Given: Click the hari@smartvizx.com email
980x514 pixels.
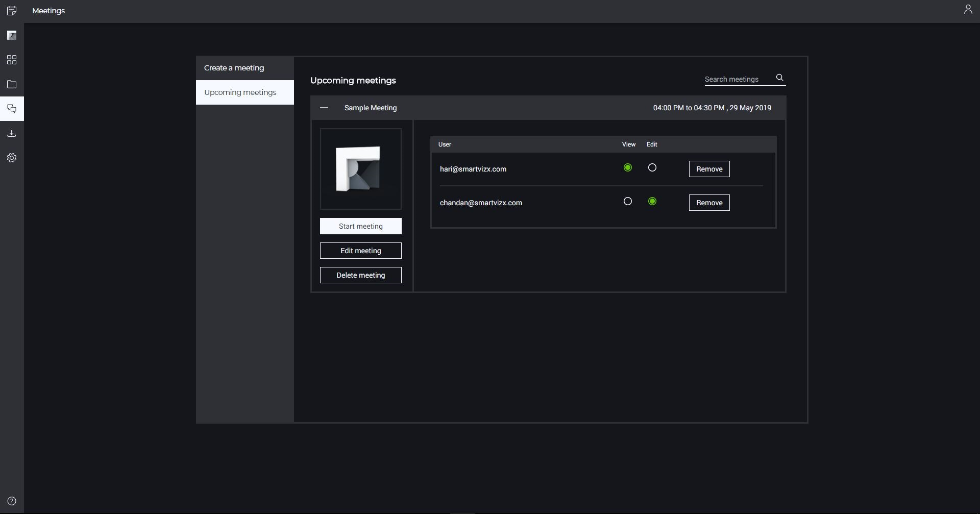Looking at the screenshot, I should coord(473,169).
